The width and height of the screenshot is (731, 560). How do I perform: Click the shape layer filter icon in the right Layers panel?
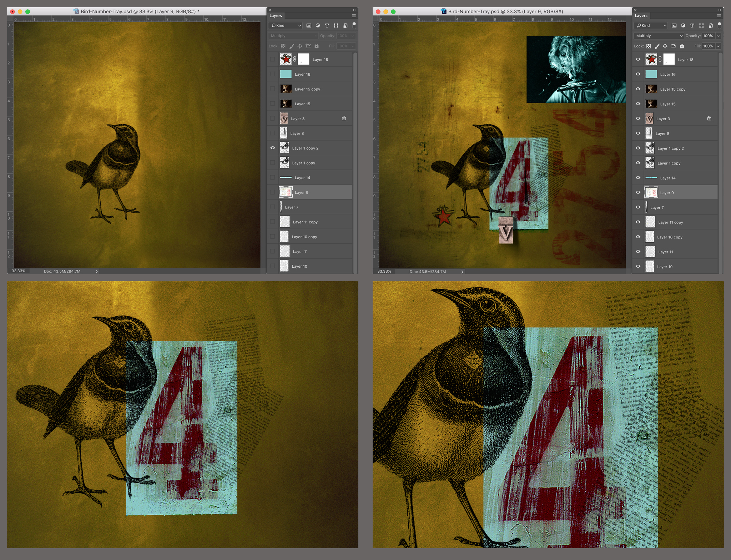click(701, 26)
